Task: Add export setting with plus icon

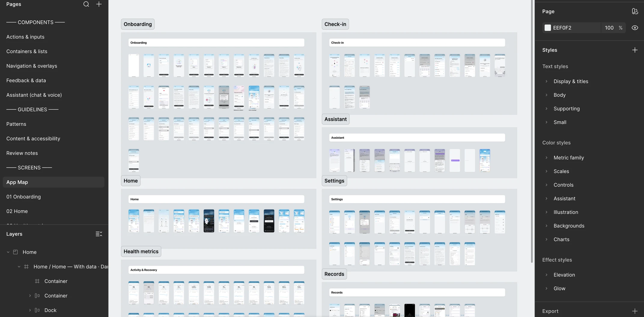Action: (635, 311)
